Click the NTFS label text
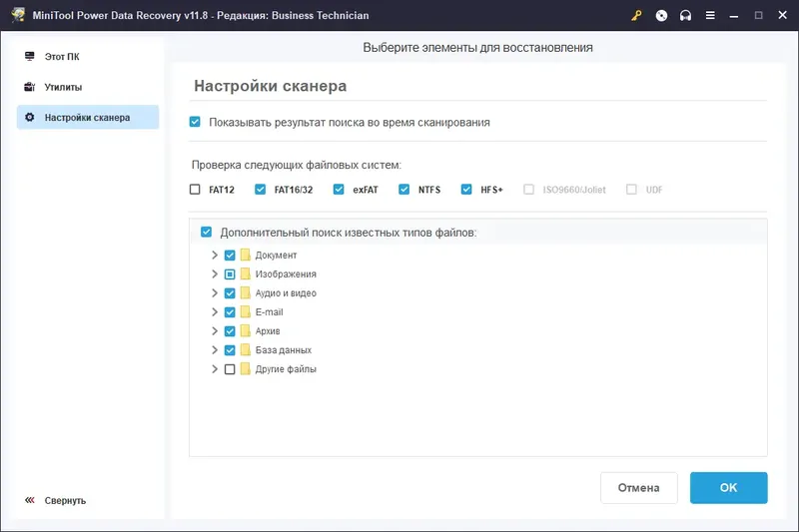799x532 pixels. coord(429,190)
